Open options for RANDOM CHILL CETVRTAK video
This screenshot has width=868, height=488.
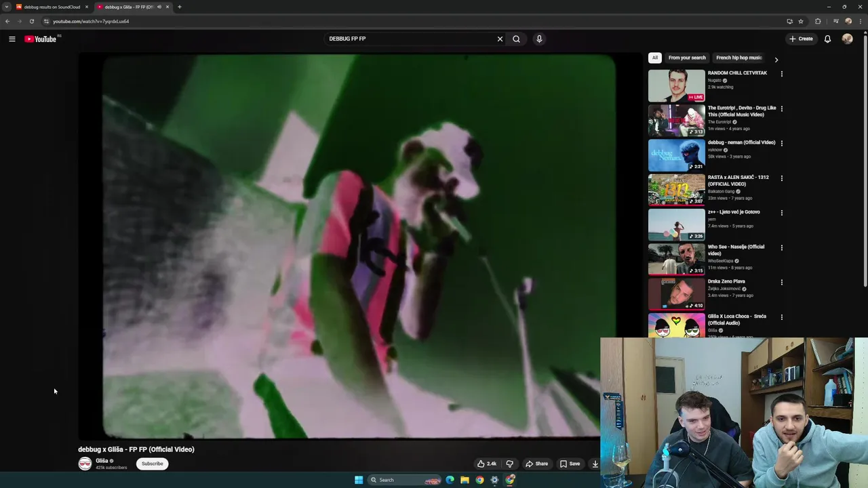(781, 74)
